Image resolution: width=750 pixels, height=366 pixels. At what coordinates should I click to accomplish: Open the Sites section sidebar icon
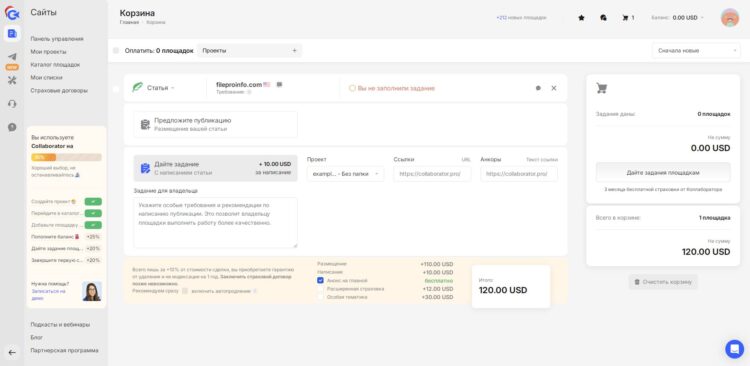tap(12, 33)
